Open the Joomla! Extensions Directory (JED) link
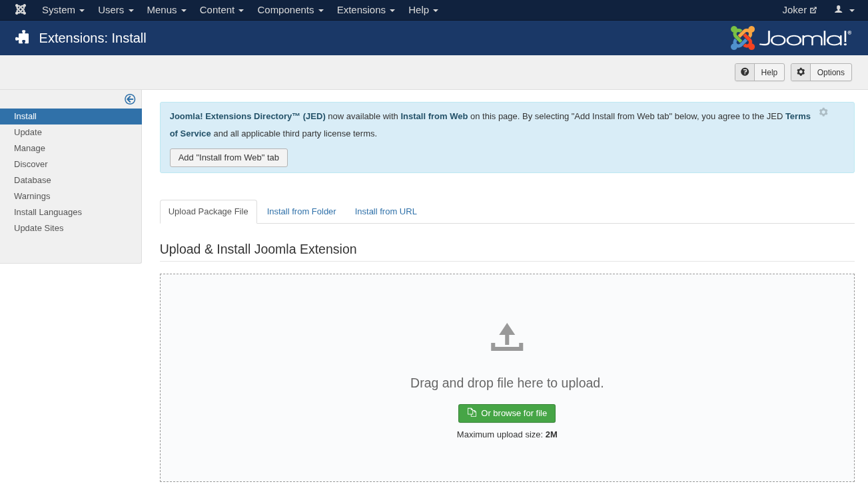The height and width of the screenshot is (496, 868). (x=248, y=116)
